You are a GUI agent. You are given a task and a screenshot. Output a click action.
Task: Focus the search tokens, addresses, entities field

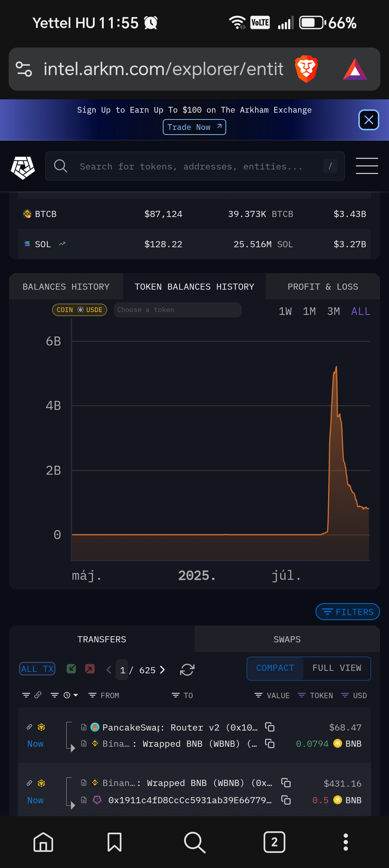195,166
